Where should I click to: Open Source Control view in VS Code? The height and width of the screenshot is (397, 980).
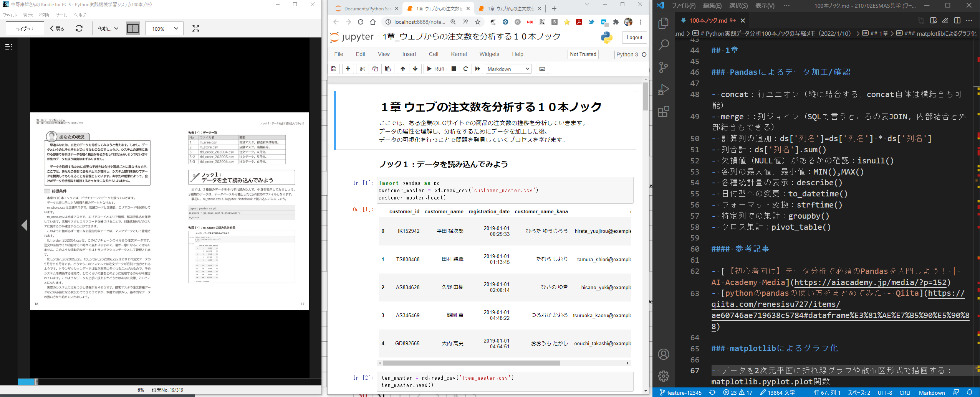[663, 68]
